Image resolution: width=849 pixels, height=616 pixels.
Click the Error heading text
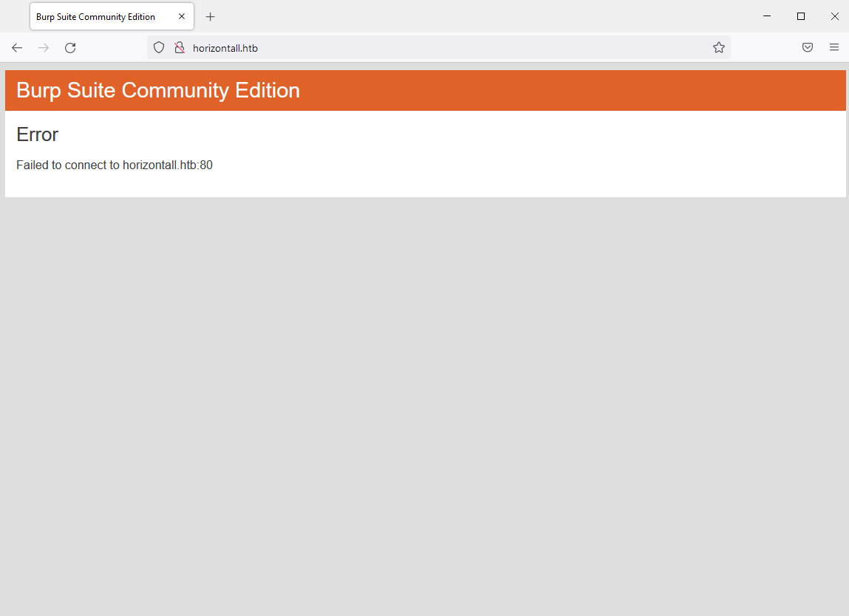[x=37, y=134]
